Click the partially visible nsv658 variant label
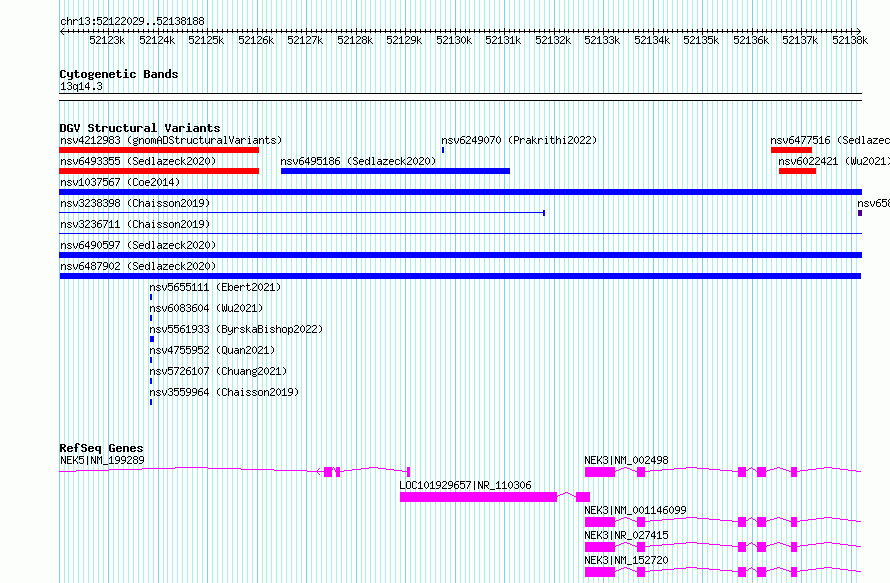The width and height of the screenshot is (890, 583). 874,203
